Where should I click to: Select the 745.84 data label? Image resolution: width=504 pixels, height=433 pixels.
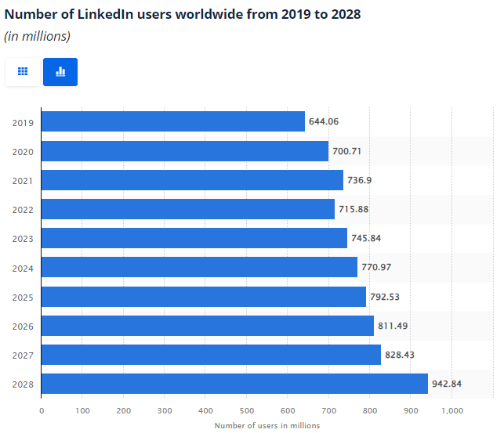pyautogui.click(x=366, y=238)
